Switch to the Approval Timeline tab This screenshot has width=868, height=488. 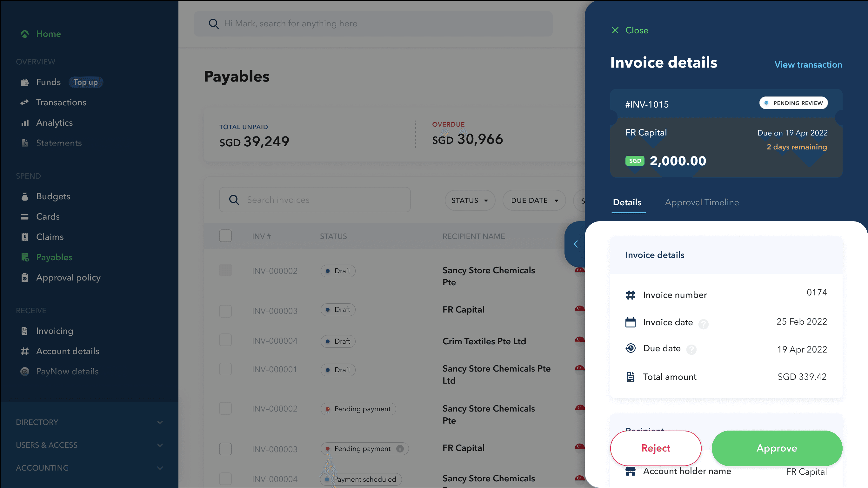702,202
